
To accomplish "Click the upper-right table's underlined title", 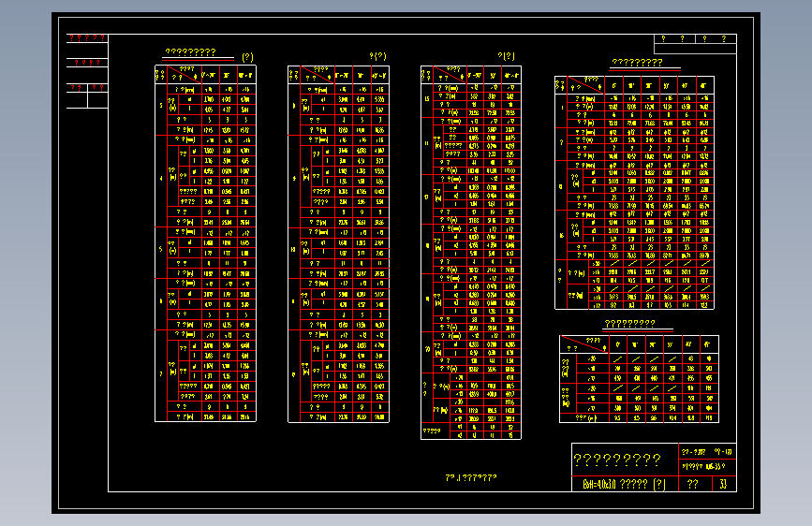I will click(x=638, y=62).
